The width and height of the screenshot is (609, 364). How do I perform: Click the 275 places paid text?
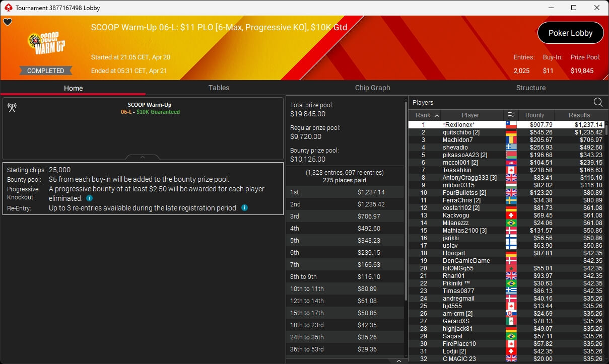point(345,180)
